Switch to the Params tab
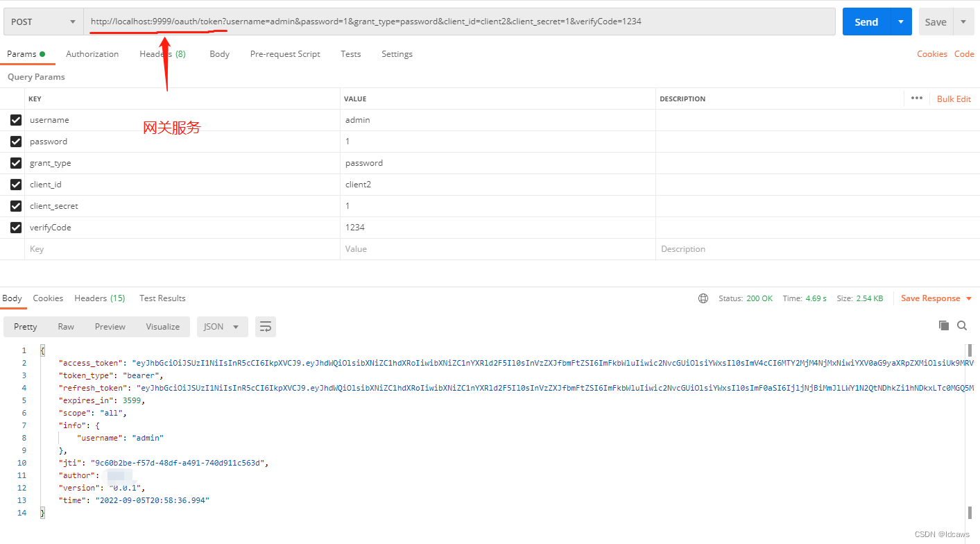This screenshot has height=544, width=980. click(x=26, y=54)
